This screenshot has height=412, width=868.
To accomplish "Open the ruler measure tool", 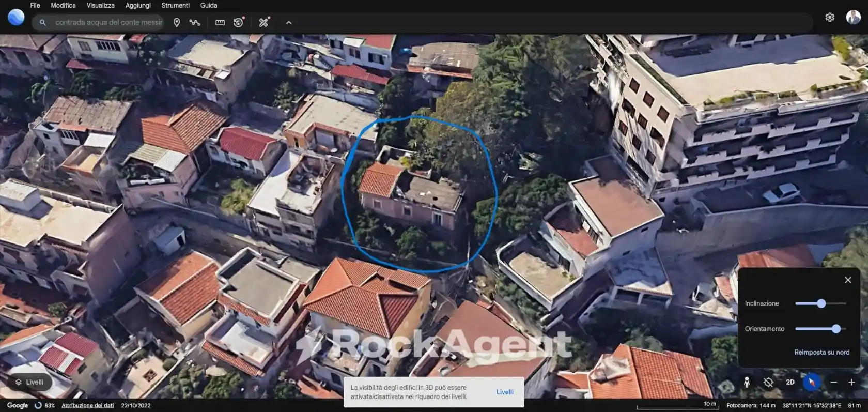I will [220, 23].
